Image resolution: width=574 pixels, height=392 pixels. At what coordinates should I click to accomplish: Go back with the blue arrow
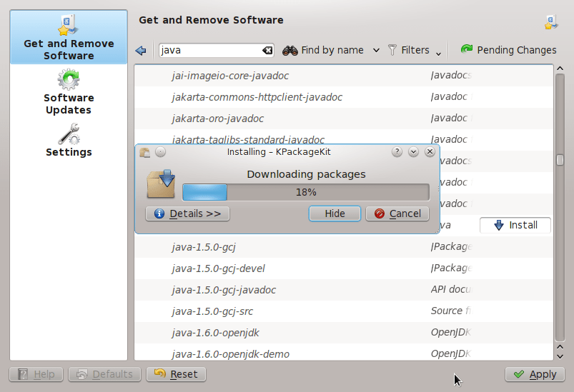[141, 51]
